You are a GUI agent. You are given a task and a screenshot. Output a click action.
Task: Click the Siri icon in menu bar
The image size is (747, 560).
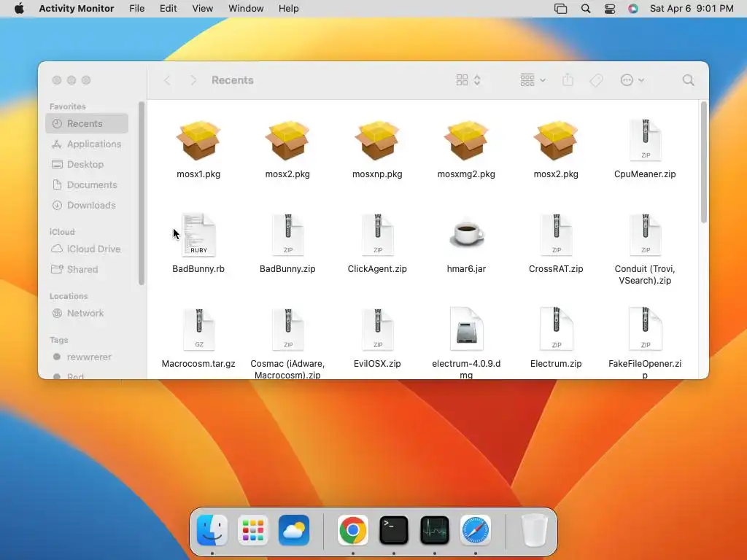point(632,9)
